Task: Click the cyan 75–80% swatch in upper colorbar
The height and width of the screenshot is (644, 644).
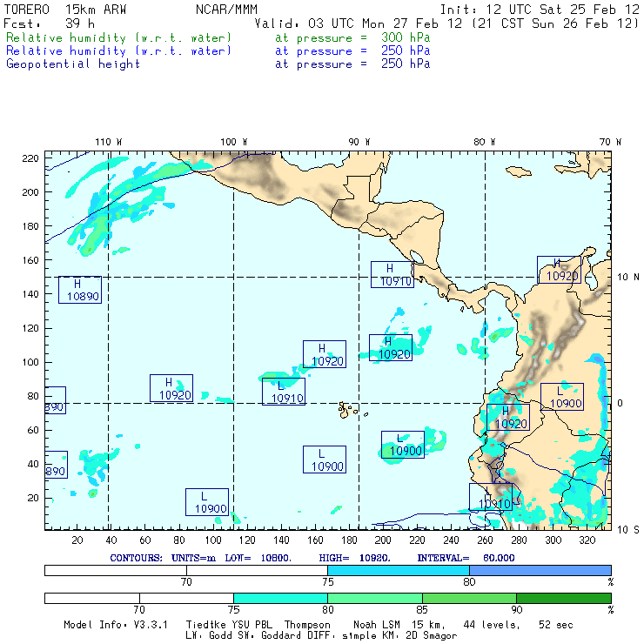Action: point(399,570)
